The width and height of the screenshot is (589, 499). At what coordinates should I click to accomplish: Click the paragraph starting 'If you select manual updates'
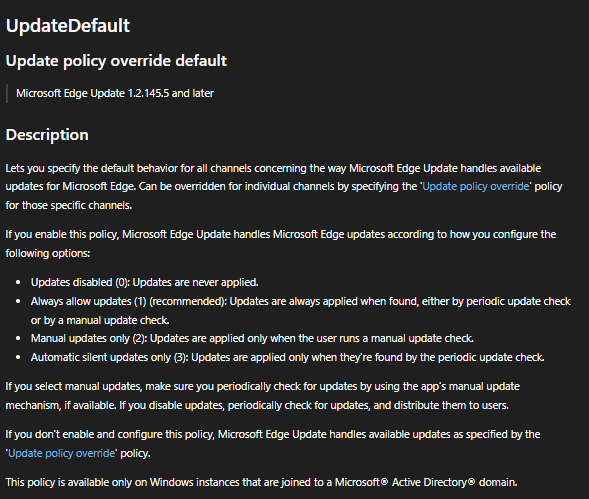click(x=263, y=396)
